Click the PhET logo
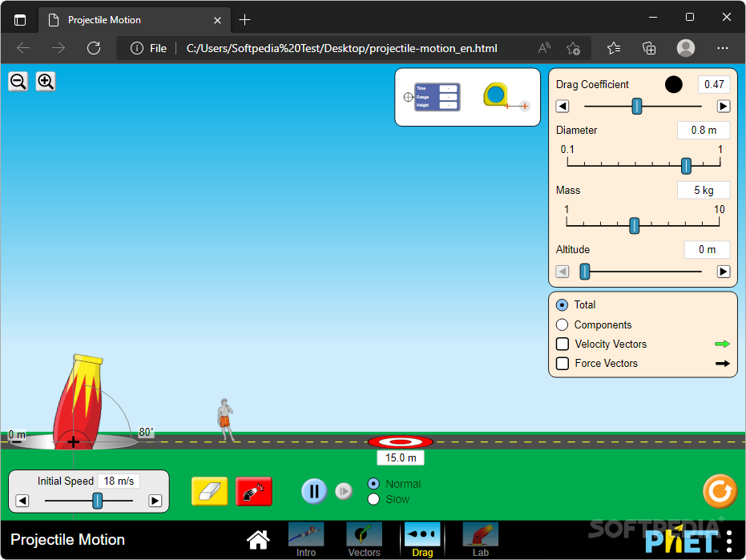Viewport: 746px width, 560px height. pyautogui.click(x=681, y=540)
